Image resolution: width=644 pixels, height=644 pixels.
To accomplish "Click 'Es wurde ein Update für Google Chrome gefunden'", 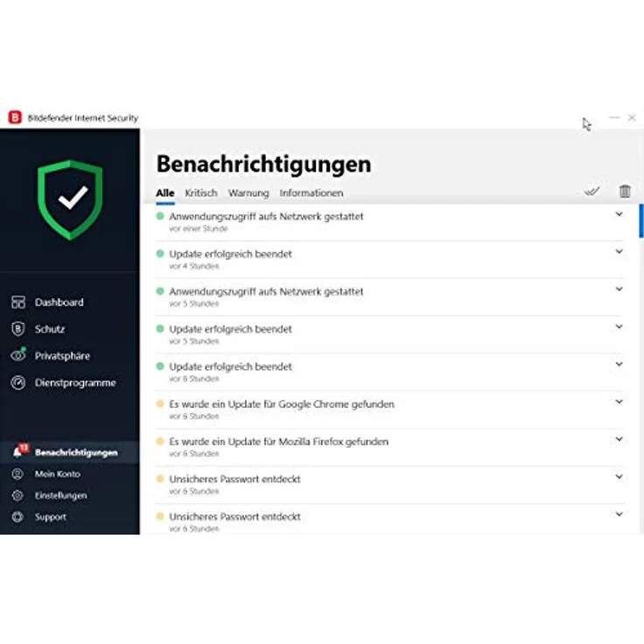I will (282, 404).
